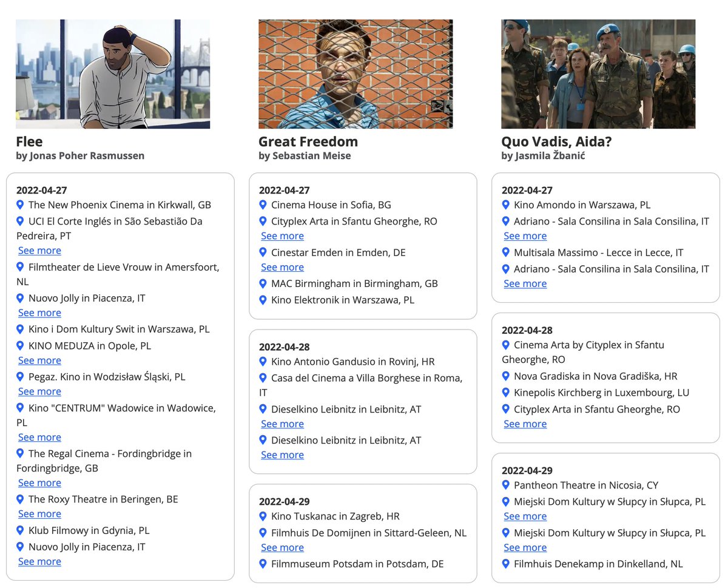Select the pin icon beside Kino Antonio Gandusio
728x588 pixels.
point(263,362)
